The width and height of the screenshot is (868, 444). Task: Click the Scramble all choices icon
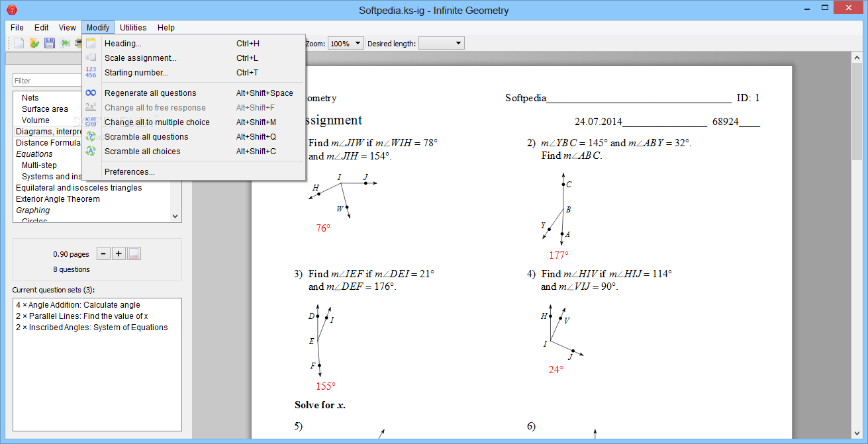point(91,151)
